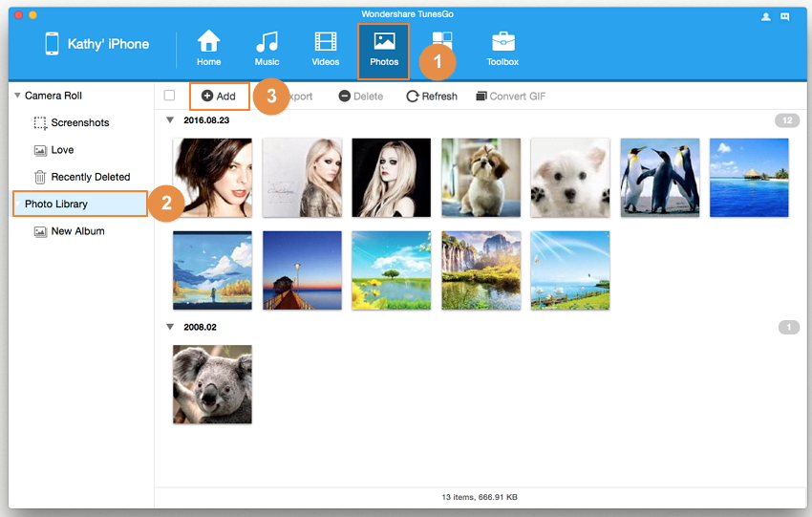The width and height of the screenshot is (812, 517).
Task: Open the Recently Deleted album
Action: click(x=90, y=177)
